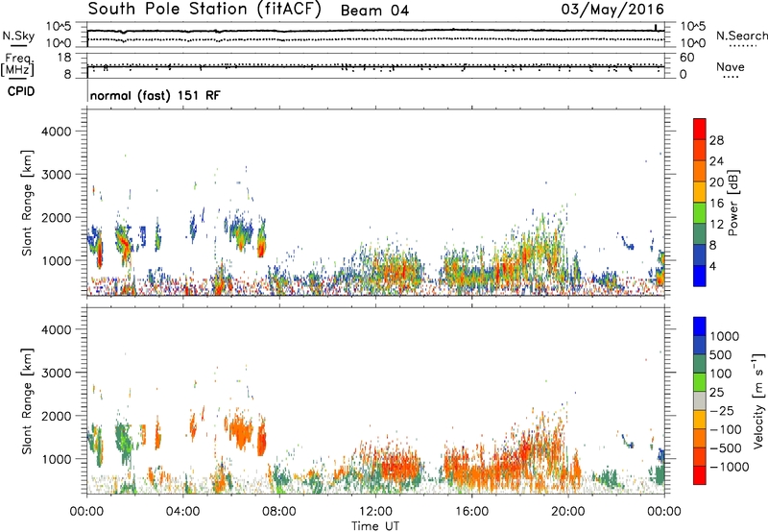This screenshot has width=768, height=532.
Task: Pick the bottom red segment of Velocity colorbar
Action: [700, 475]
